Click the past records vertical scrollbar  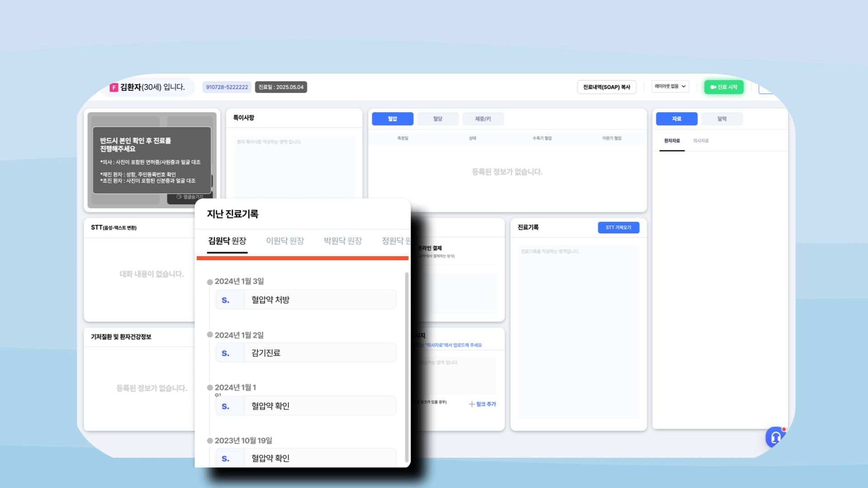406,366
